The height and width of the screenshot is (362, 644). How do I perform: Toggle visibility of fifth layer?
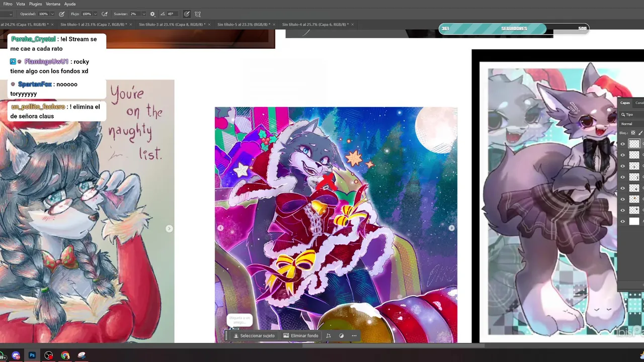pos(622,188)
